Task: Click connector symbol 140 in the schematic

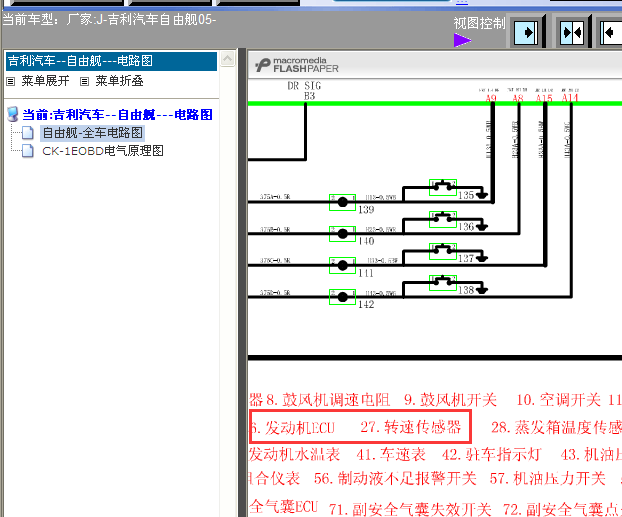Action: tap(342, 234)
